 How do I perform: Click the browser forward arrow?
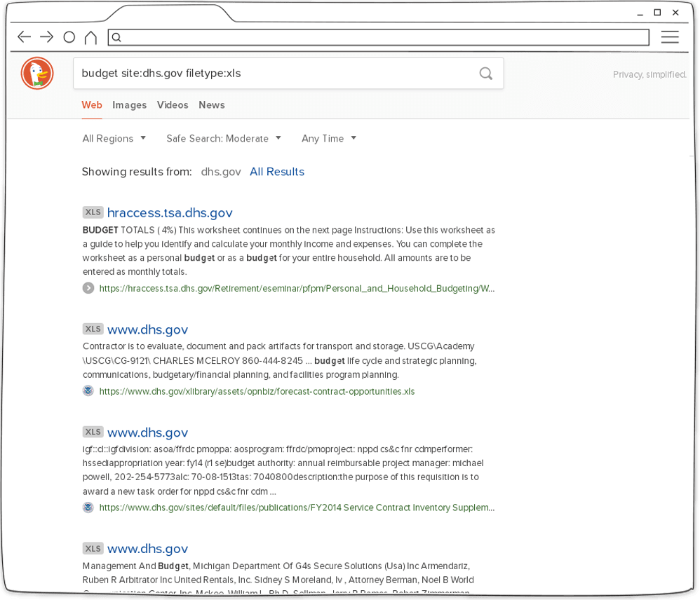(46, 36)
